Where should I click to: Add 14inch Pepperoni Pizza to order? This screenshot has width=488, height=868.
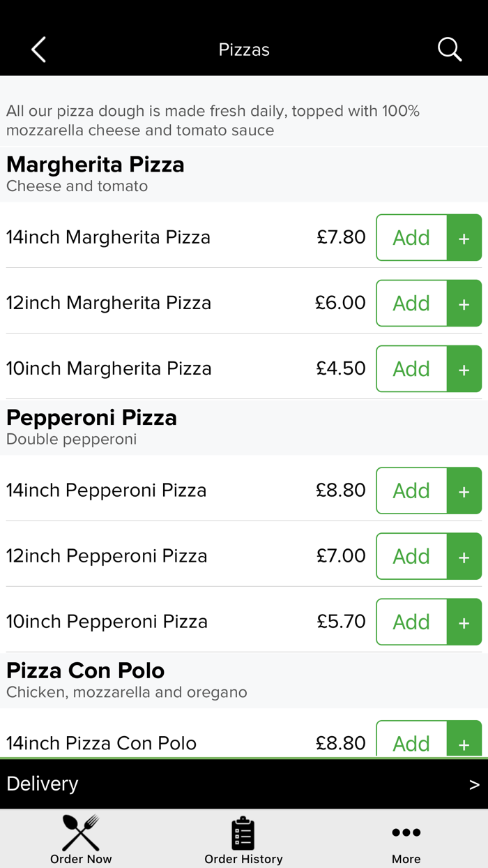(x=411, y=491)
